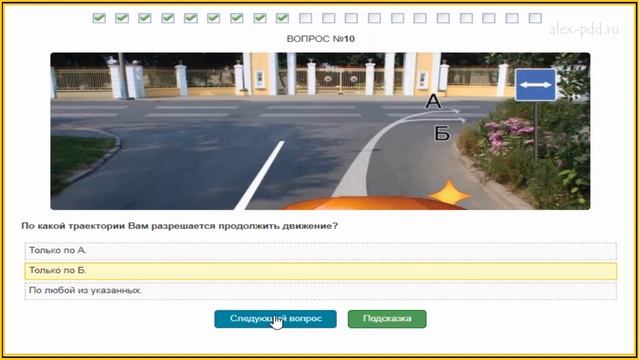Select the empty progress box for question 20
The height and width of the screenshot is (360, 640).
tap(535, 18)
